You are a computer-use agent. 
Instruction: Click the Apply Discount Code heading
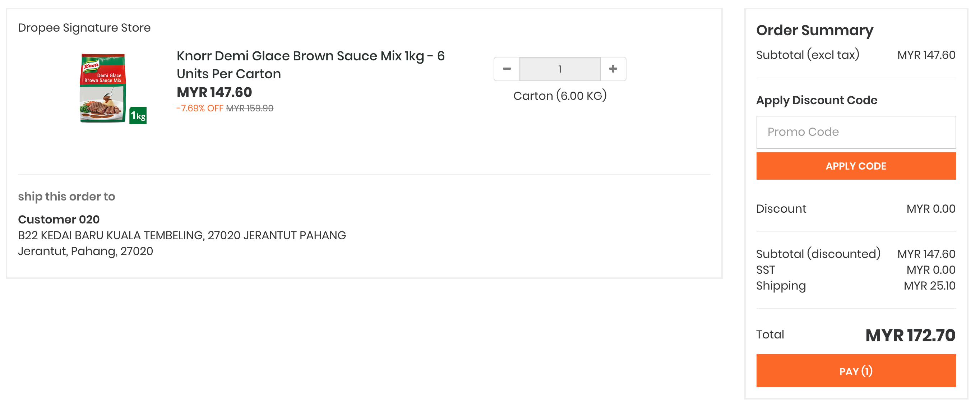point(817,100)
